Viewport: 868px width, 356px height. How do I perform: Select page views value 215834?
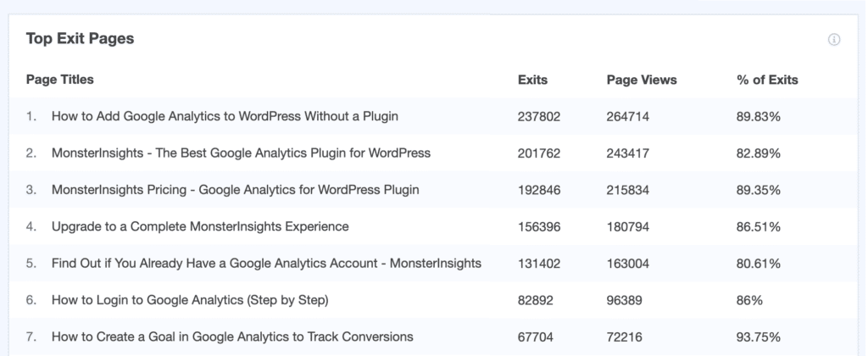628,191
